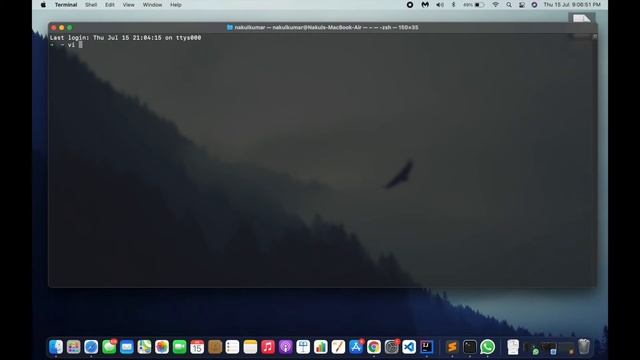Zoom the Terminal window with the green button

coord(70,28)
